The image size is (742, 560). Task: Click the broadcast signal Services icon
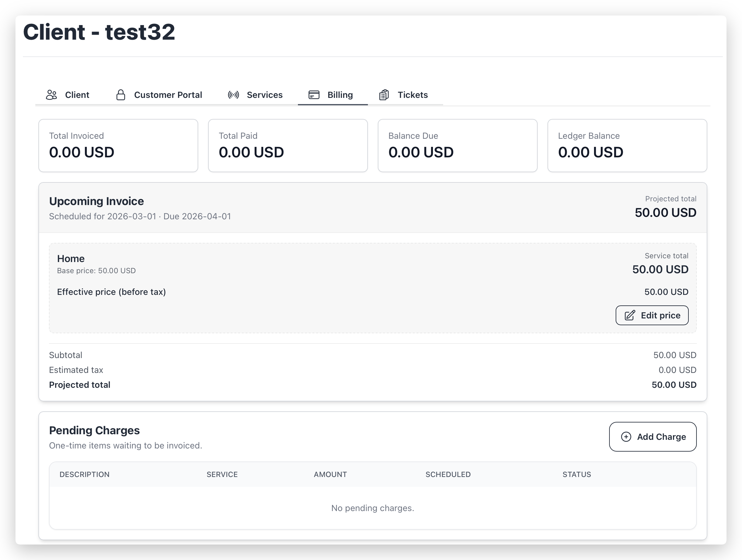[234, 95]
